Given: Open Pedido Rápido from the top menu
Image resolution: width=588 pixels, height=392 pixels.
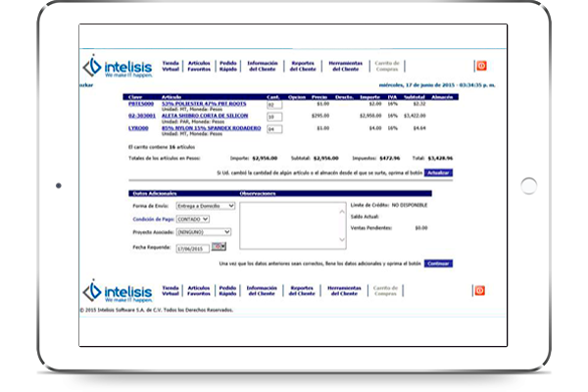Looking at the screenshot, I should (227, 67).
